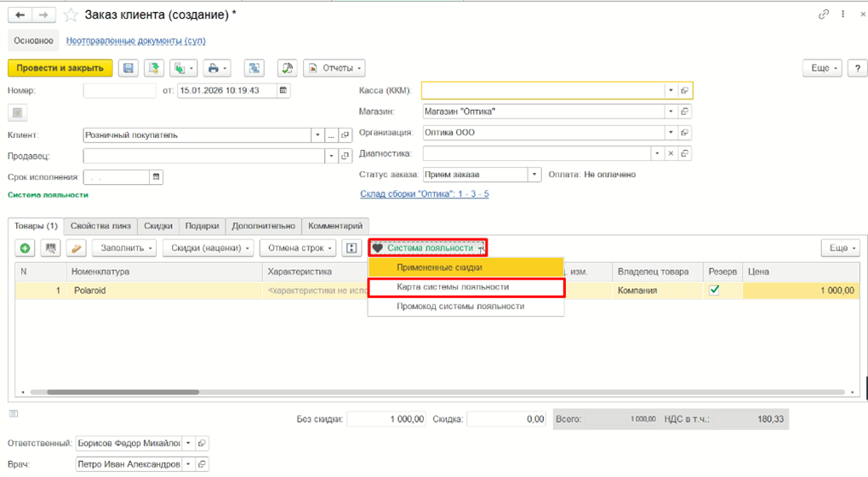
Task: Click the back arrow navigation icon
Action: (x=20, y=15)
